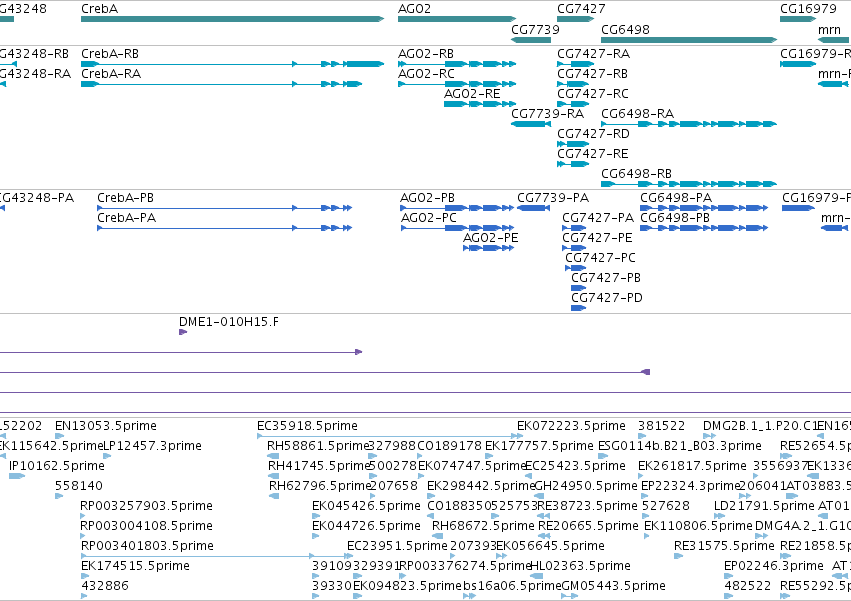Select the CG6498-PB protein label

(675, 218)
